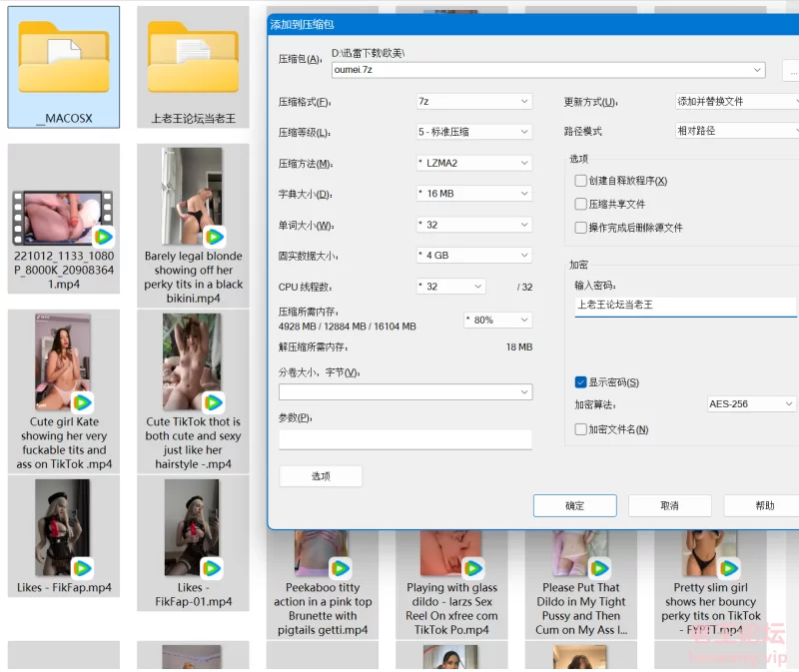Expand the 压缩等级 dropdown

[473, 132]
